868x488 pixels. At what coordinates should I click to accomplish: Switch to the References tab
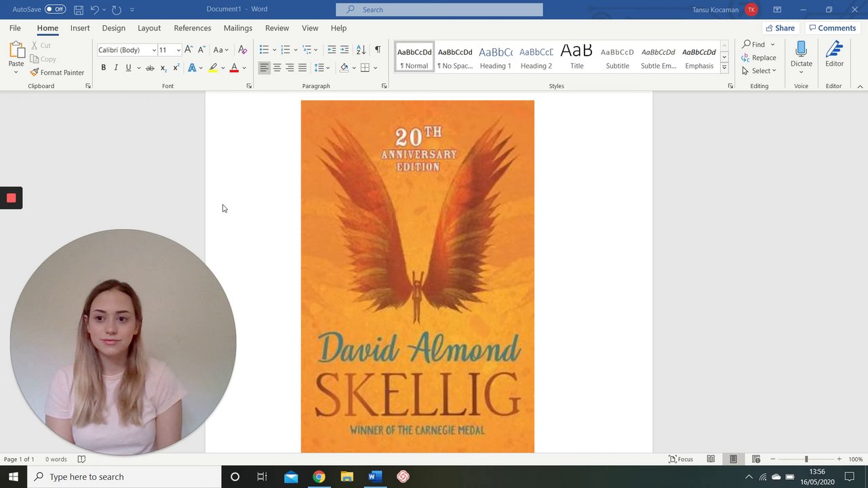tap(193, 28)
